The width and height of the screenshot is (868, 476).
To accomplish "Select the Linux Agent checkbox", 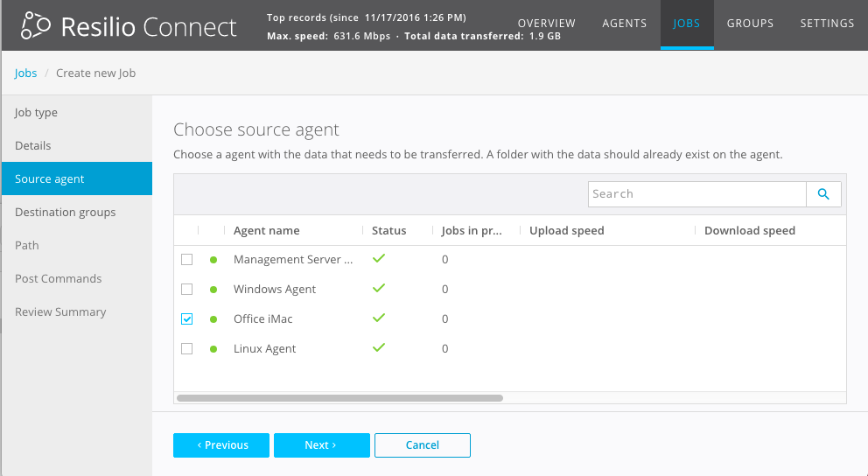I will click(186, 349).
